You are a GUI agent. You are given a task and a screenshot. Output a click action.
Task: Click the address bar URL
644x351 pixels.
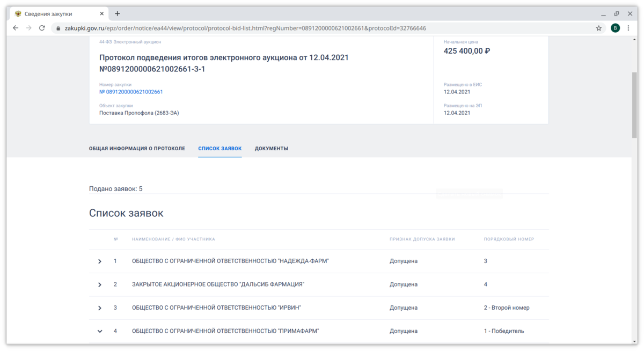click(245, 28)
